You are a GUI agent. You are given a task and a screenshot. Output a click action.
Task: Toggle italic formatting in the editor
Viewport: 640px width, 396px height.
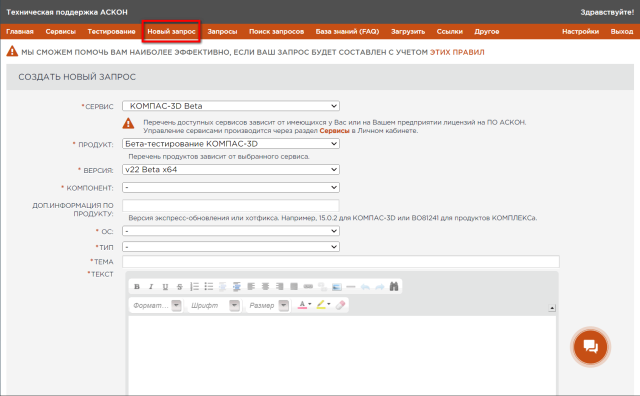pos(151,287)
